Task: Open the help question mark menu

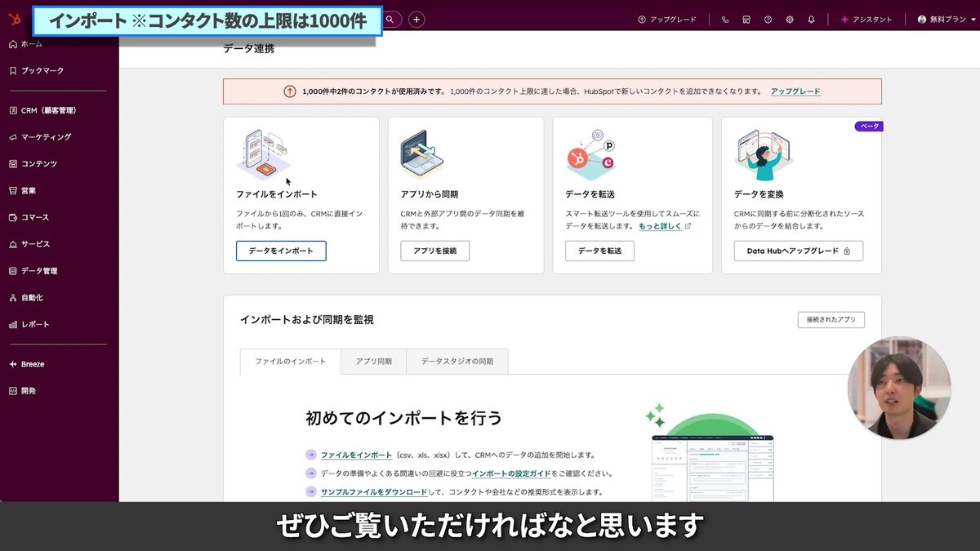Action: (768, 18)
